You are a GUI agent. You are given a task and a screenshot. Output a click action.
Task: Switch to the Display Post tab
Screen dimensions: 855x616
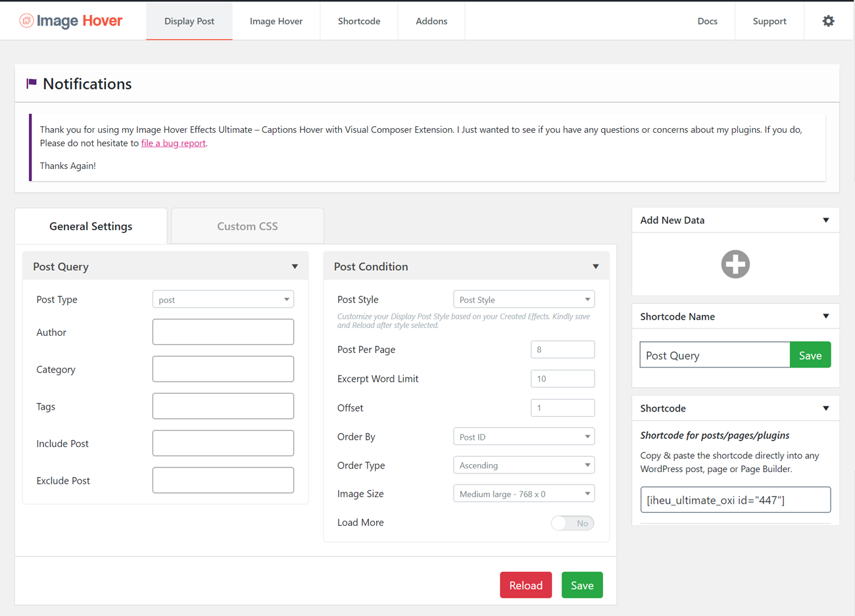(x=189, y=21)
